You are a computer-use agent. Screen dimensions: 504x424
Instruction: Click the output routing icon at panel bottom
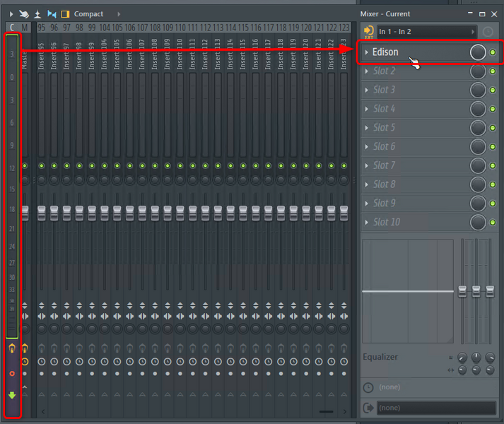[x=368, y=408]
